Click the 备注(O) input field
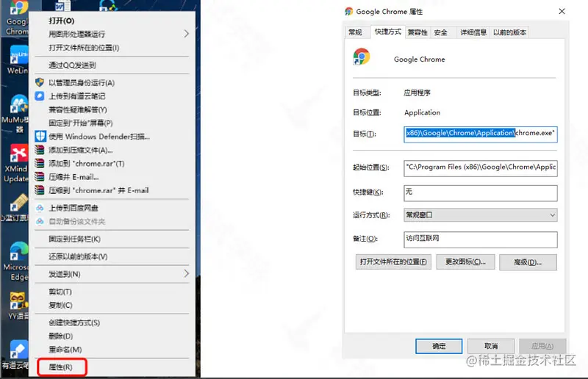 point(481,239)
